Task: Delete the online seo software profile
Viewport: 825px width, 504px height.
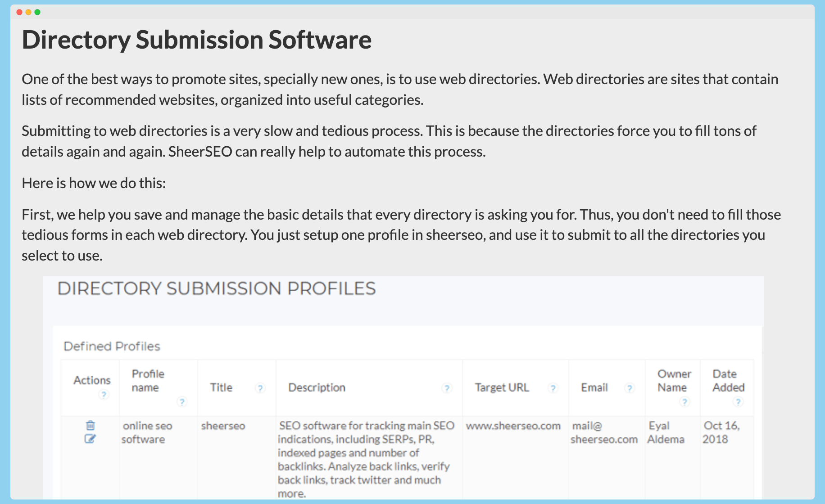Action: [91, 425]
